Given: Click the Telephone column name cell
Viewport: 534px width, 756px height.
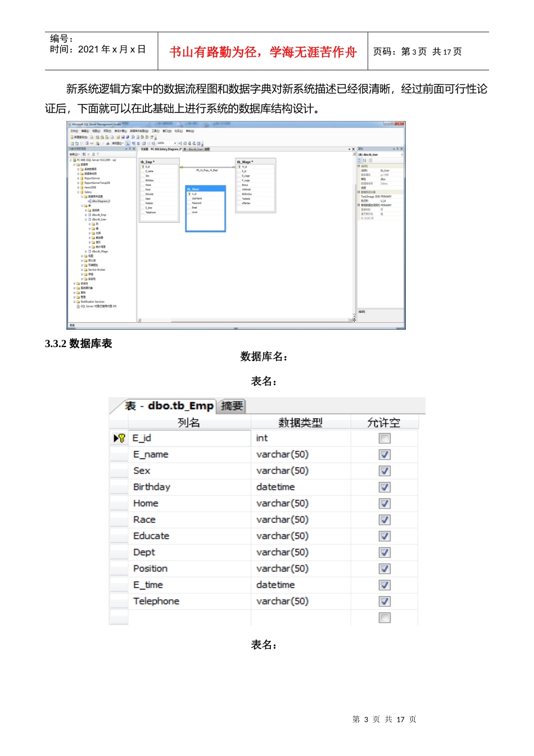Looking at the screenshot, I should click(189, 601).
